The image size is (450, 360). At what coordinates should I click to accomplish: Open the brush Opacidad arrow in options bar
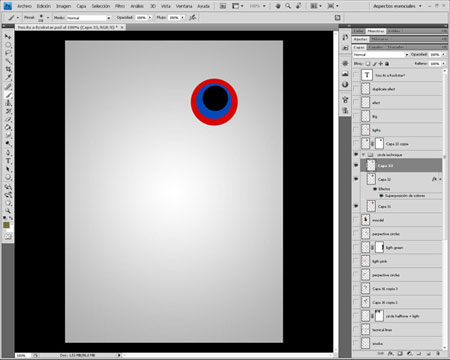click(150, 18)
